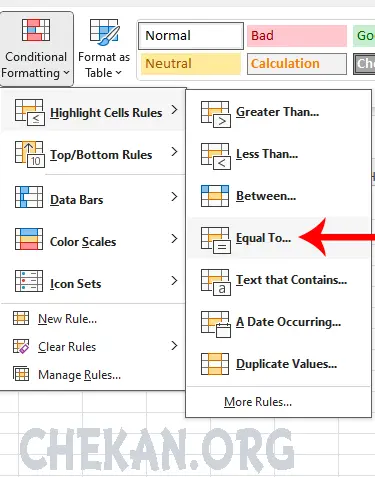The height and width of the screenshot is (477, 375).
Task: Click the Greater Than rule icon
Action: [216, 114]
